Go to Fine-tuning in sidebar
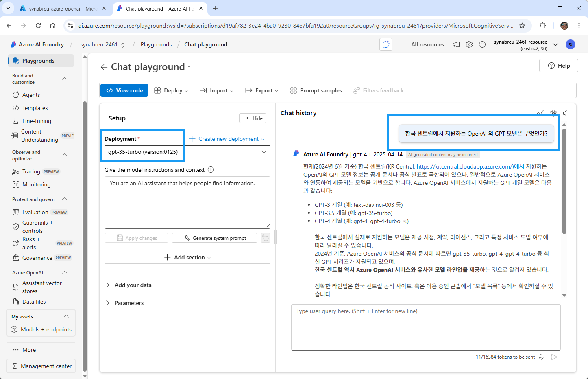Image resolution: width=588 pixels, height=379 pixels. coord(32,121)
